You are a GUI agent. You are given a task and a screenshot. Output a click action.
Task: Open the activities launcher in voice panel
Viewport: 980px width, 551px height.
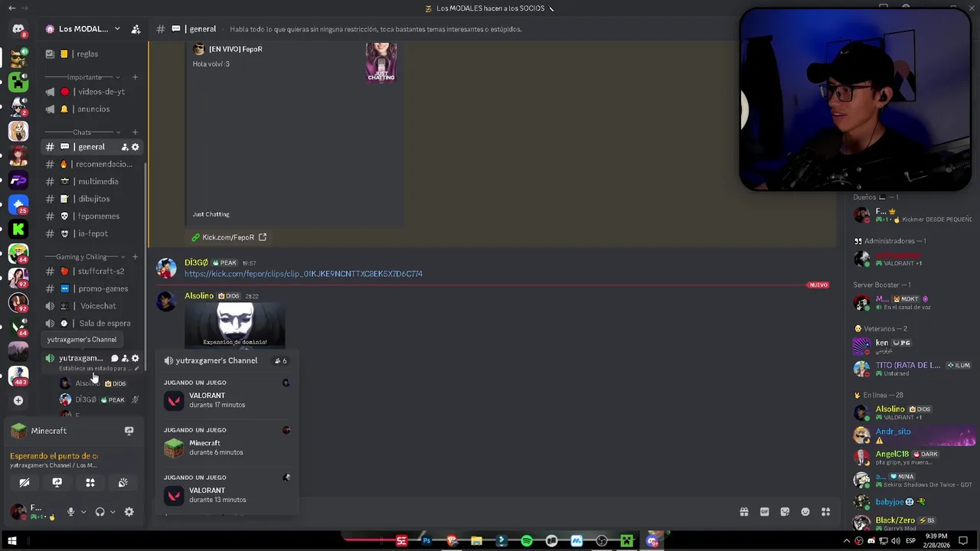tap(90, 483)
